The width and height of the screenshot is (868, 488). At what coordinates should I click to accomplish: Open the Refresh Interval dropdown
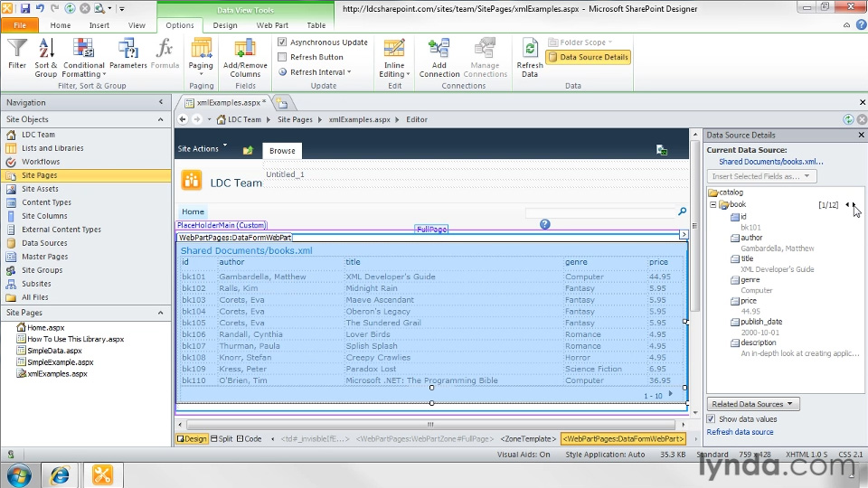[315, 72]
